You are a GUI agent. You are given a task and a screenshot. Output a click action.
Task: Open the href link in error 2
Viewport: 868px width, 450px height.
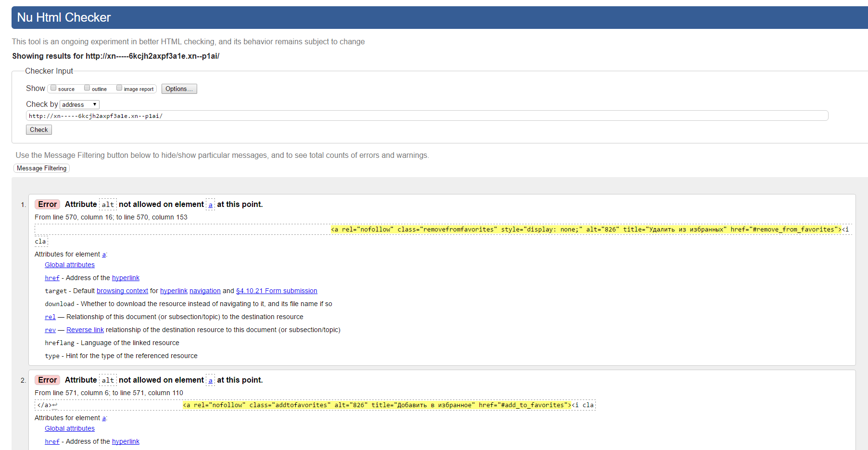(52, 442)
